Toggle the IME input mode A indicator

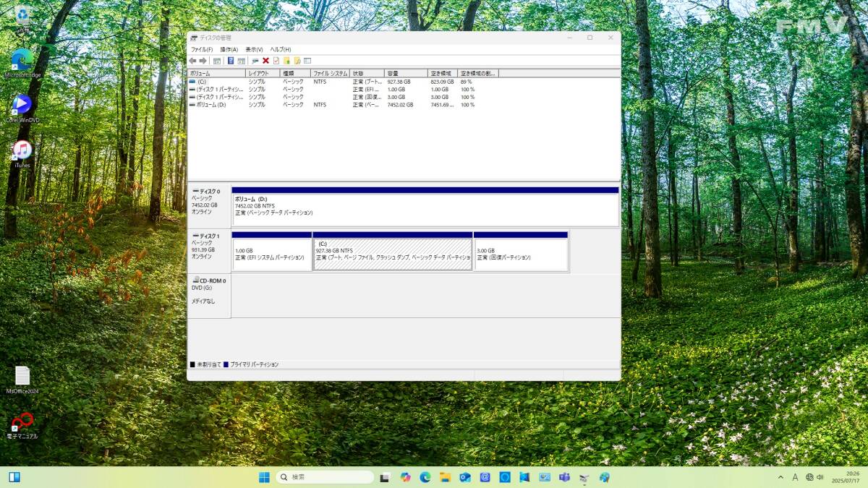795,477
